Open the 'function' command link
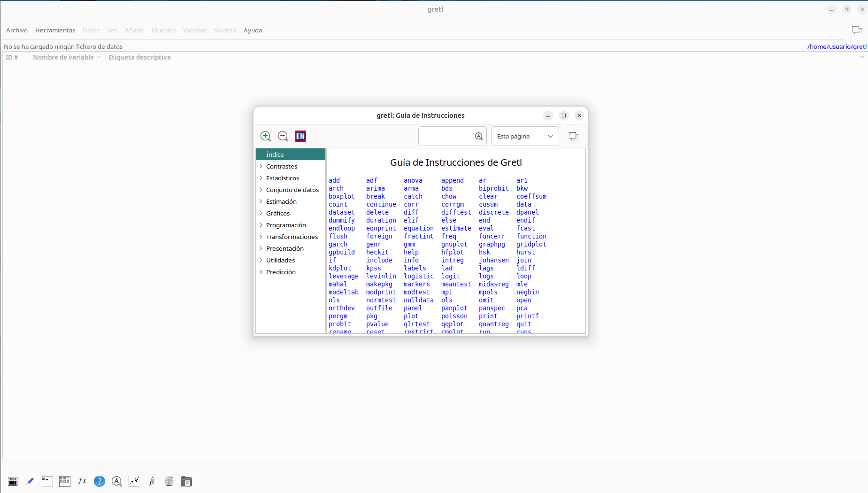Screen dimensions: 868x493 [x=531, y=236]
